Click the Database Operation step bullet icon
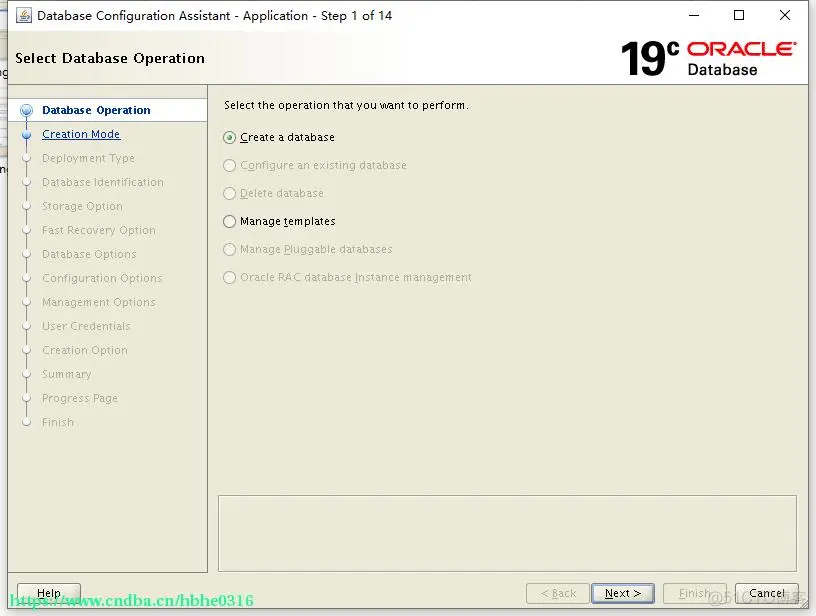The width and height of the screenshot is (816, 616). pyautogui.click(x=27, y=110)
